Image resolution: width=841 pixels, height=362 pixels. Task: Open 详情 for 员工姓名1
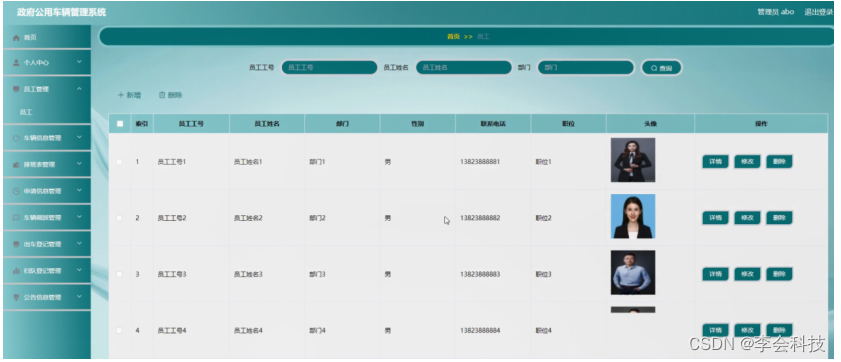coord(715,161)
